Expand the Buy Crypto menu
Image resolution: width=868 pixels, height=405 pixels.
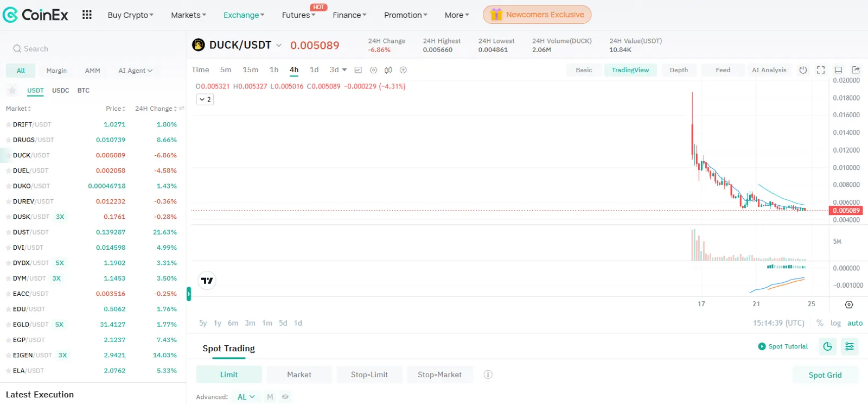point(130,15)
